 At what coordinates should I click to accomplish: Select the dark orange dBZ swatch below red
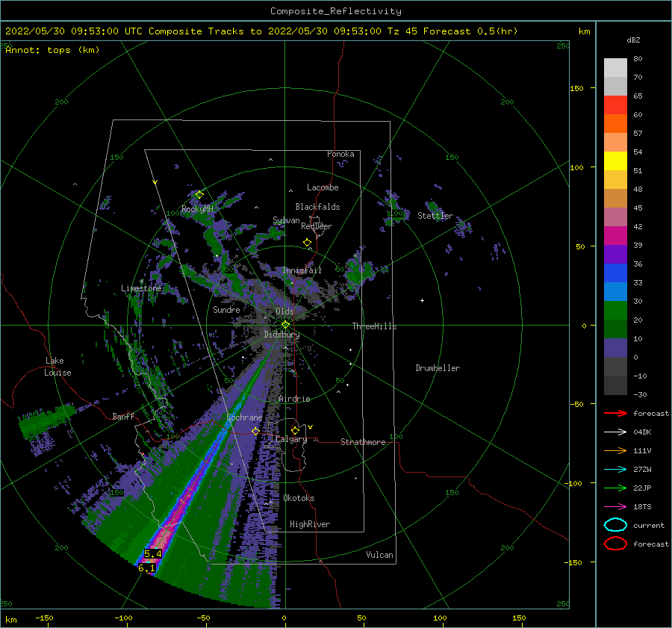pos(615,124)
